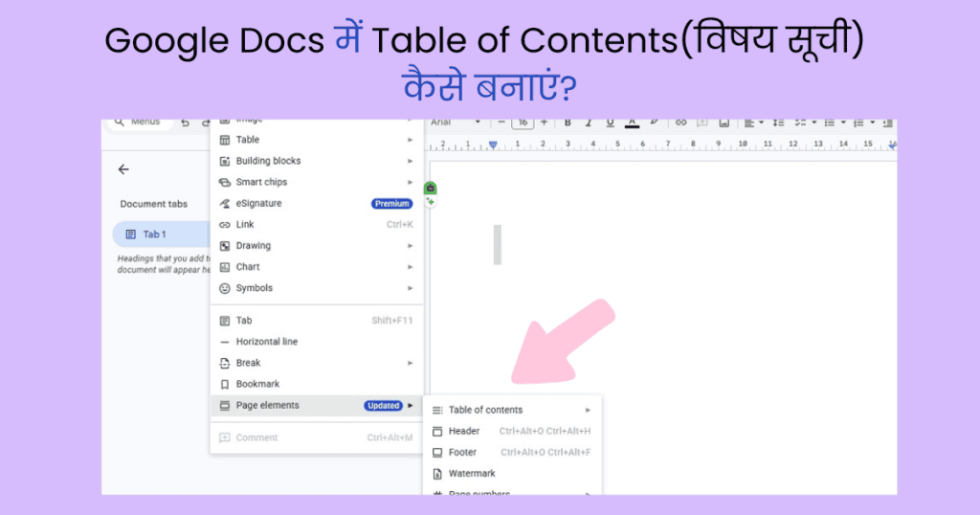980x515 pixels.
Task: Click the chain link icon beside Link
Action: pos(224,225)
